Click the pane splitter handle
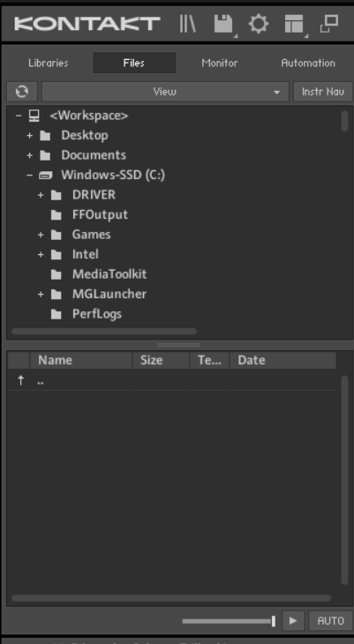This screenshot has width=354, height=644. coord(178,345)
